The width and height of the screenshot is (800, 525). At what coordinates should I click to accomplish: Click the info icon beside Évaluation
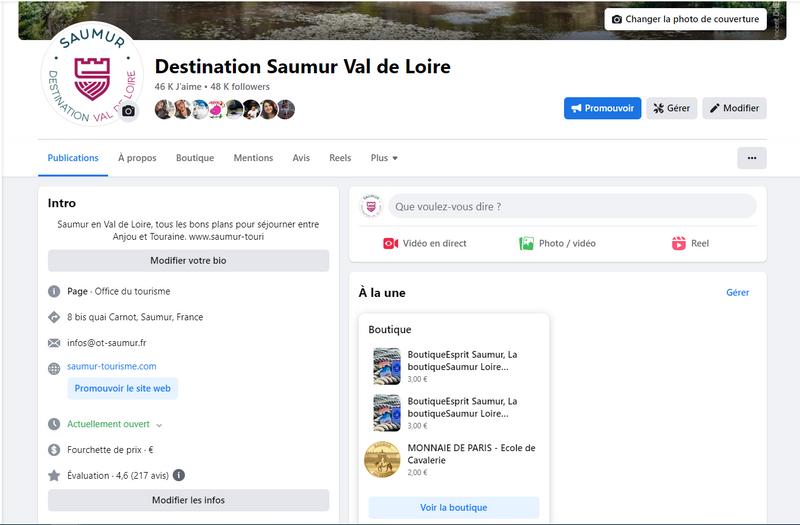point(179,476)
